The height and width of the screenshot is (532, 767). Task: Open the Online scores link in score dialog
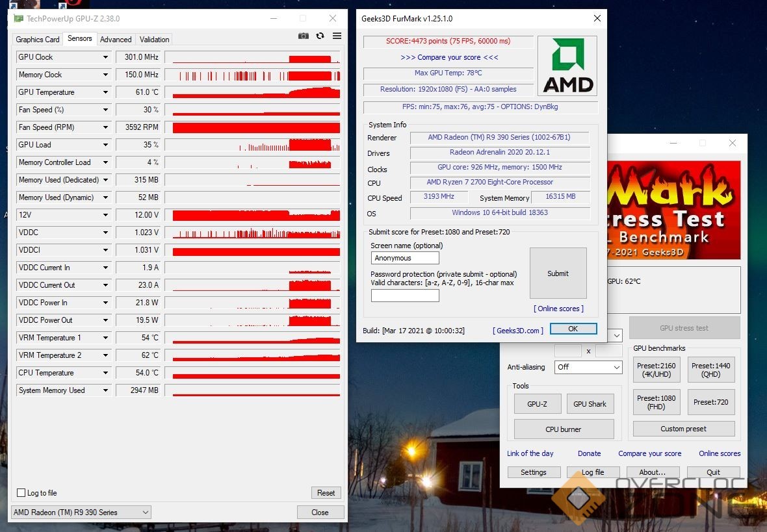coord(558,309)
